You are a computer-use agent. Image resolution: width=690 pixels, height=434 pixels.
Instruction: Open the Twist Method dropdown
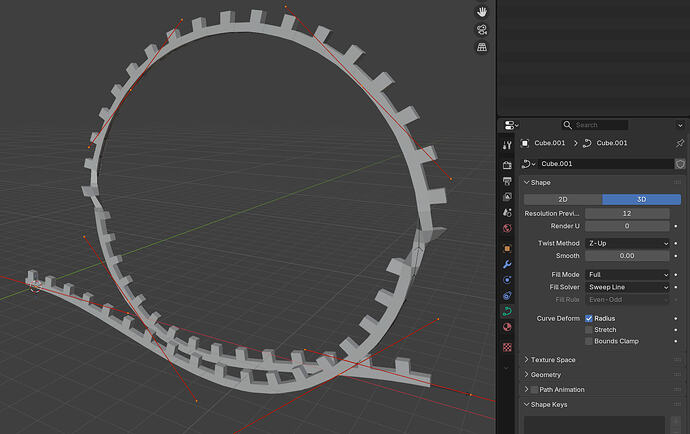(627, 243)
